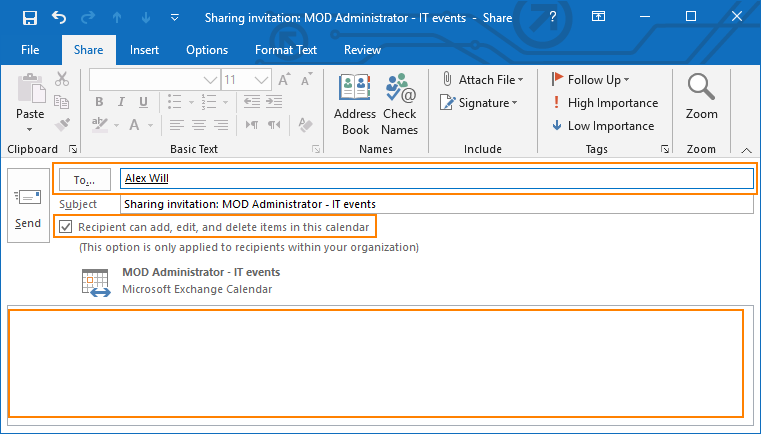Increase font size with Grow Font
This screenshot has height=434, width=761.
284,79
